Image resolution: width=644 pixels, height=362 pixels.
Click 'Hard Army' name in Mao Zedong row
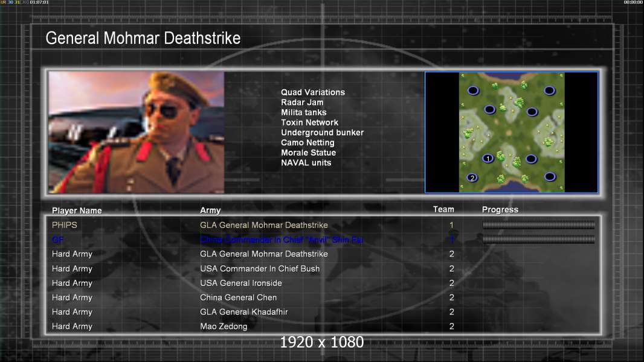pos(72,326)
